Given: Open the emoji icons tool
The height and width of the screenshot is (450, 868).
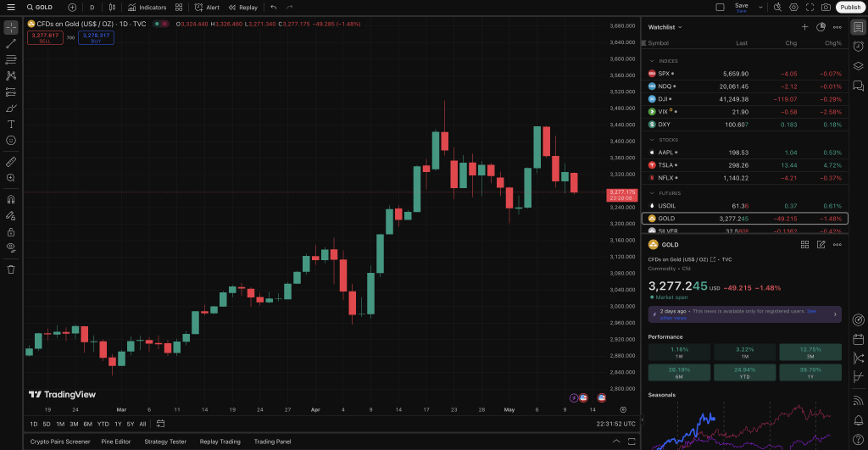Looking at the screenshot, I should pos(11,140).
